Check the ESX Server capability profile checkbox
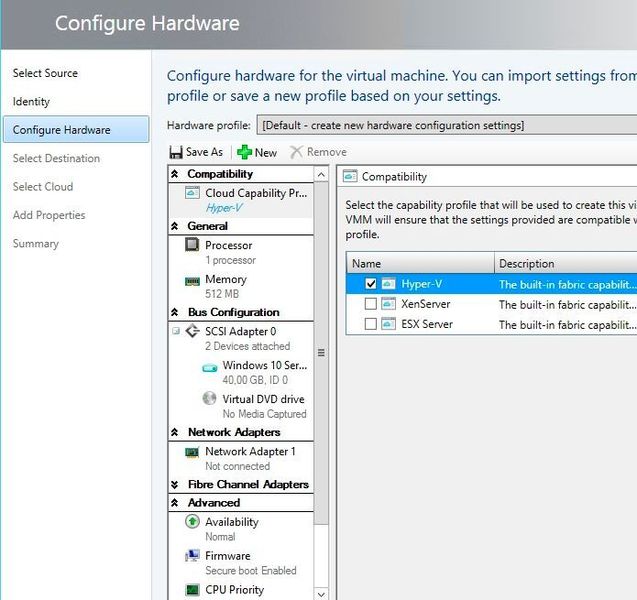Viewport: 637px width, 600px height. coord(370,324)
